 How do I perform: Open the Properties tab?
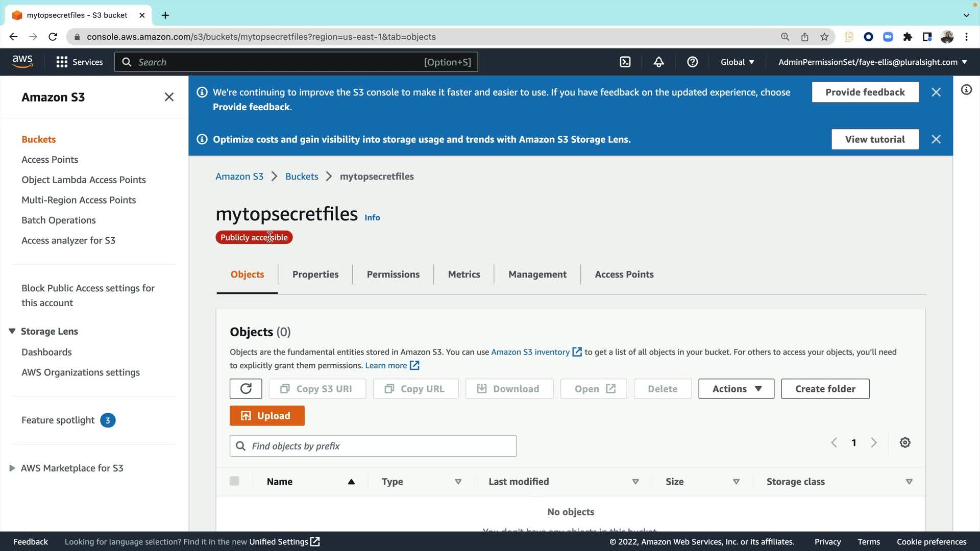tap(315, 274)
